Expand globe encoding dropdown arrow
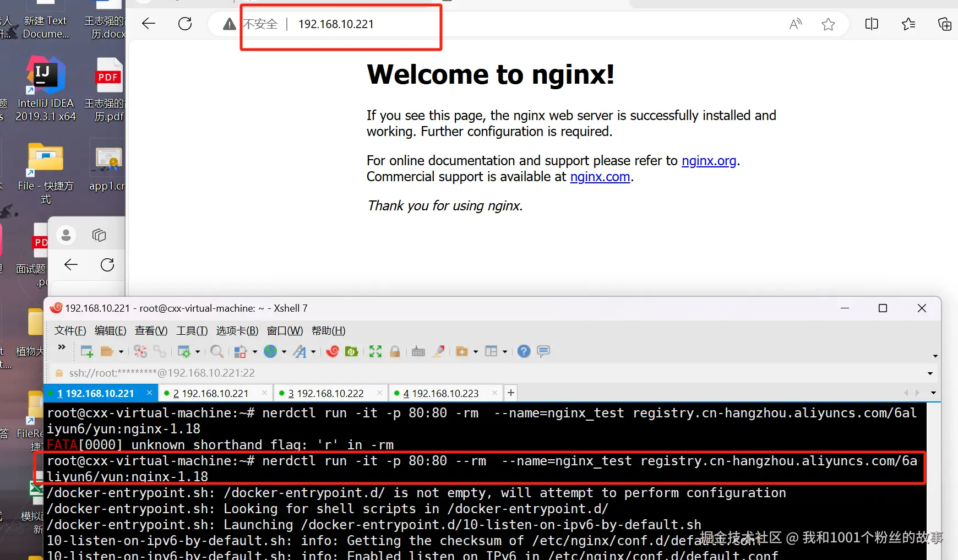This screenshot has height=560, width=958. 284,352
